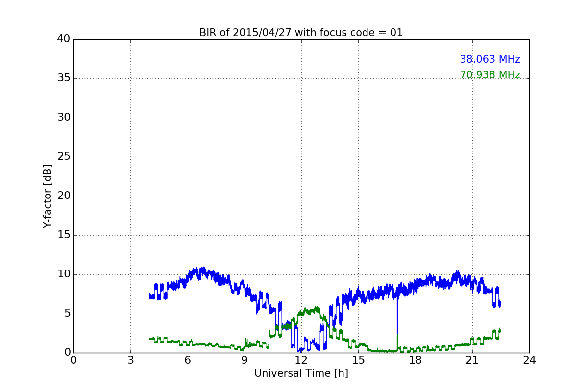Click x-axis tick label 6
This screenshot has height=392, width=588.
(x=187, y=360)
